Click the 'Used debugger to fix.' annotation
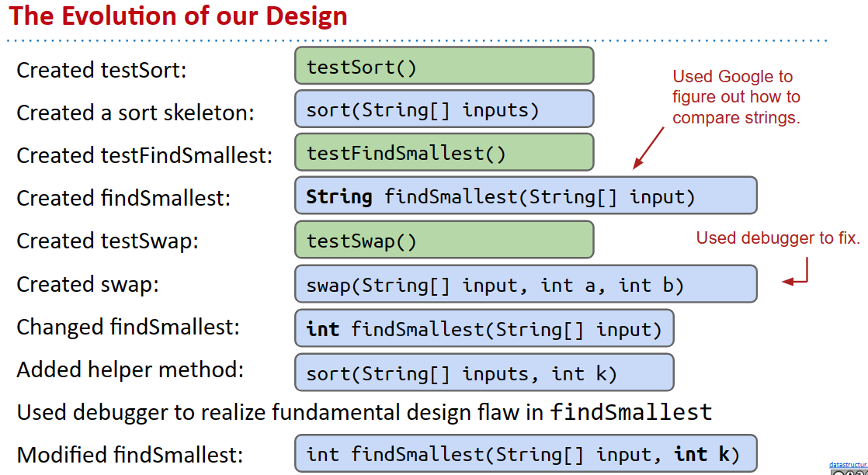The image size is (868, 475). 777,238
